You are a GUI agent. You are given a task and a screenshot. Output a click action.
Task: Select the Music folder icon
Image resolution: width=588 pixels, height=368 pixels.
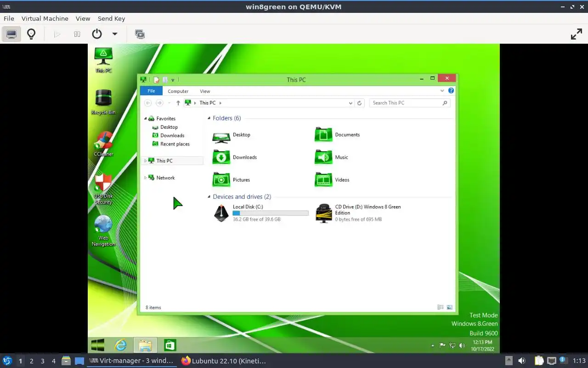point(323,157)
